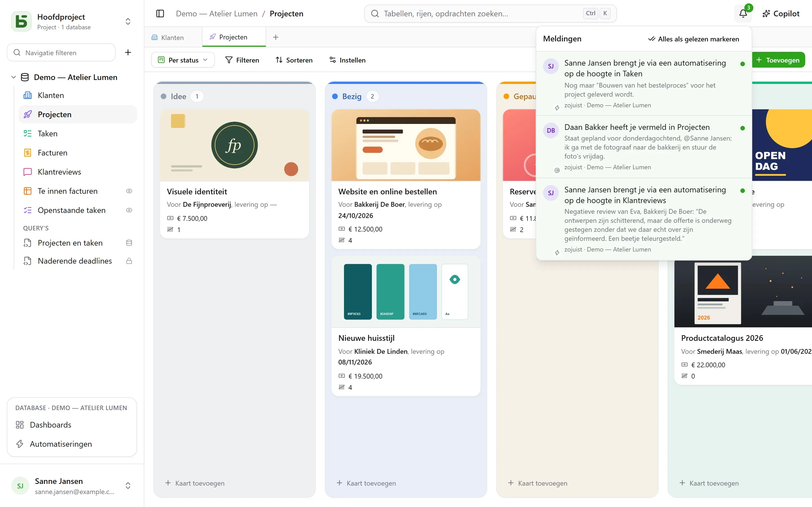
Task: Open Automatiseringen lightning icon
Action: [x=20, y=444]
